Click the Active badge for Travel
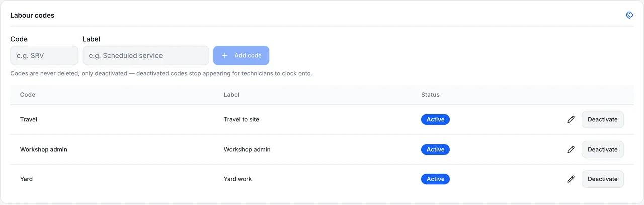 435,120
